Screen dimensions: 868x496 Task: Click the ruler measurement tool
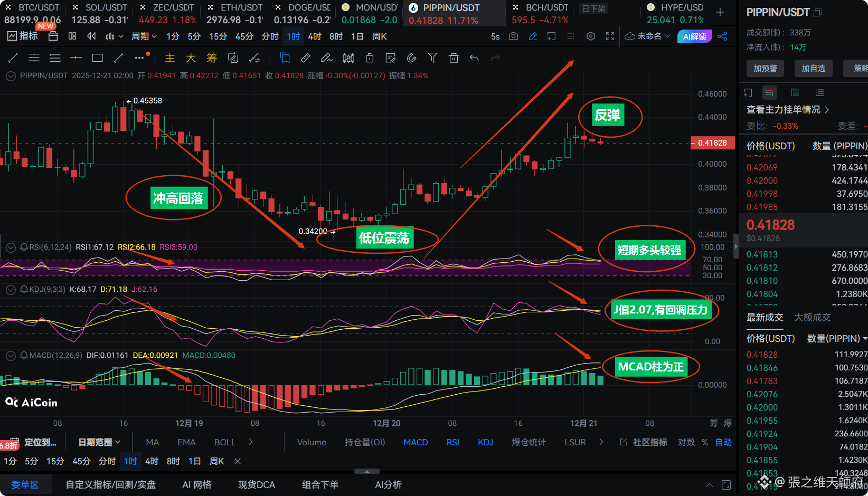306,58
